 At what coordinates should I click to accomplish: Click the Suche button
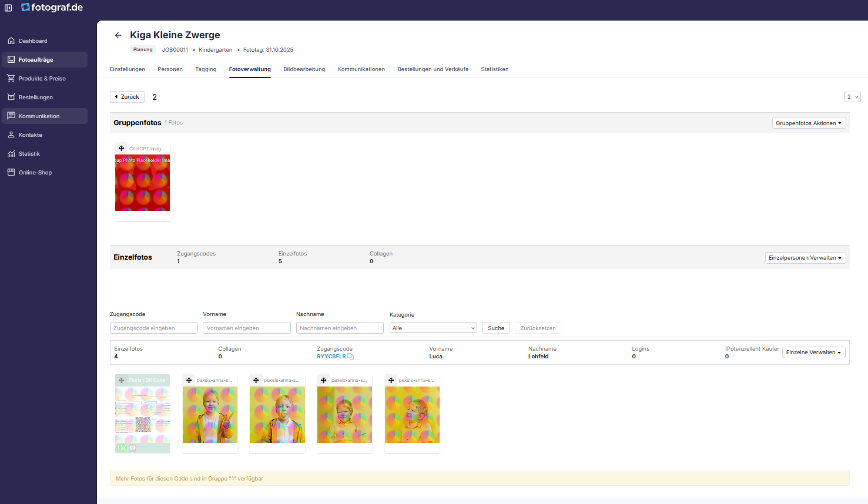(x=496, y=328)
